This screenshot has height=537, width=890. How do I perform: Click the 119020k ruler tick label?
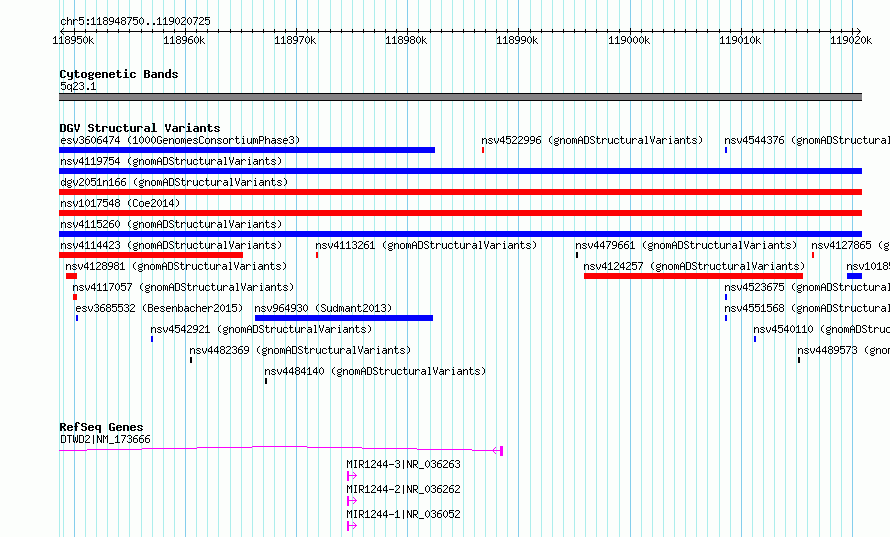pyautogui.click(x=851, y=40)
